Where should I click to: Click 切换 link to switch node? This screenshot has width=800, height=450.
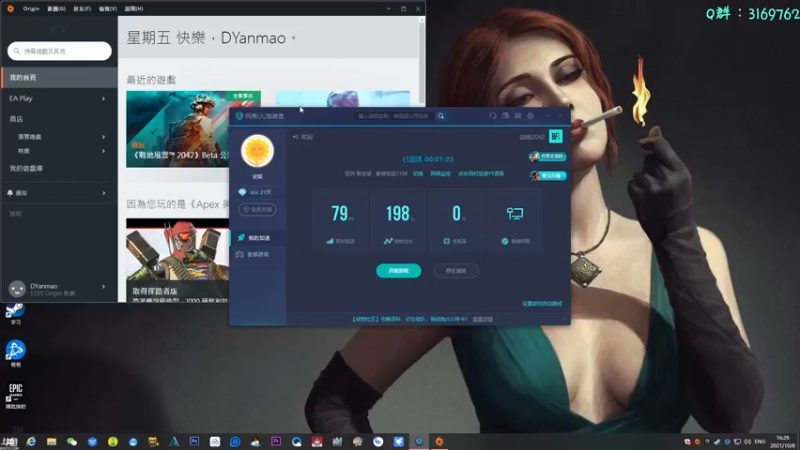(x=418, y=173)
